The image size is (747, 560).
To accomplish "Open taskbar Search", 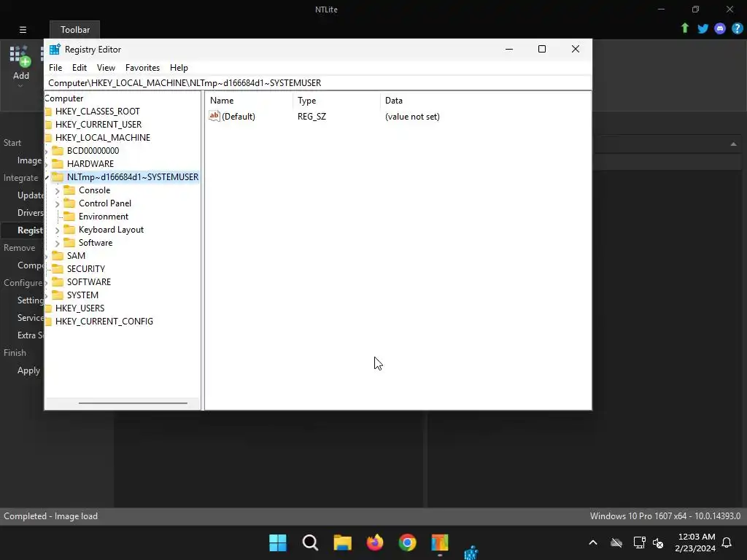I will pyautogui.click(x=310, y=542).
